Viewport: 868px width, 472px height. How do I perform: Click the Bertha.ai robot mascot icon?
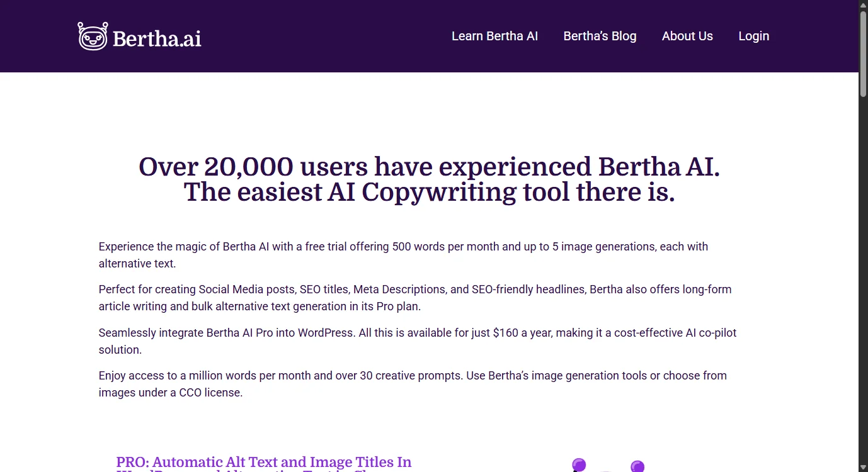click(x=92, y=36)
